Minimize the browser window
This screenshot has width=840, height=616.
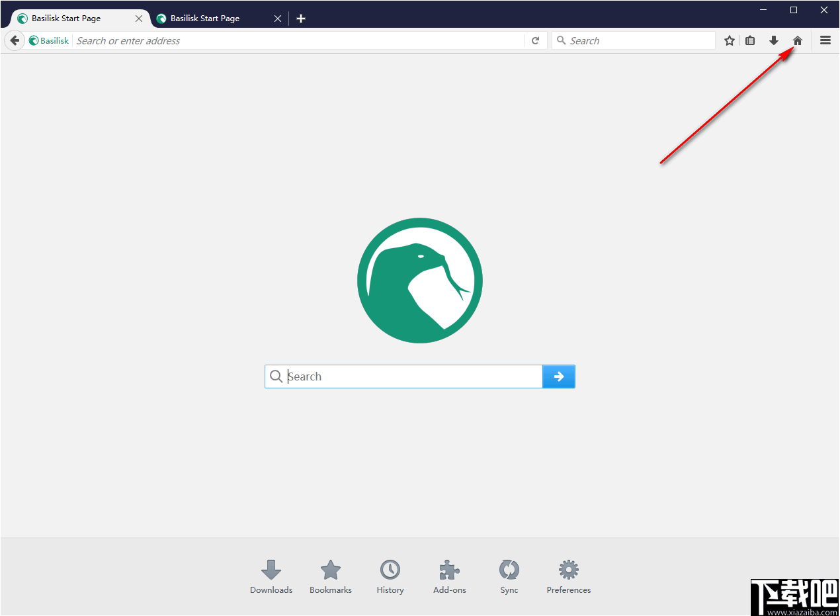pos(764,10)
